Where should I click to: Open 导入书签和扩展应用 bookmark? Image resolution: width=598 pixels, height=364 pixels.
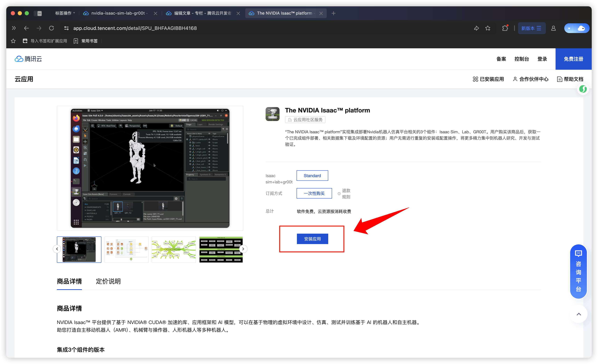(45, 41)
